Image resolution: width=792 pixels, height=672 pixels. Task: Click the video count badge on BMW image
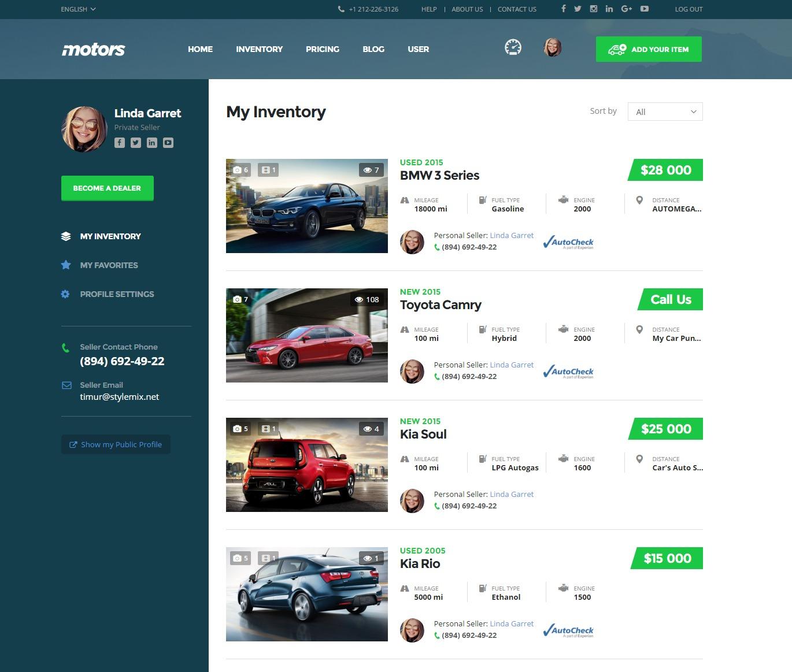(268, 170)
